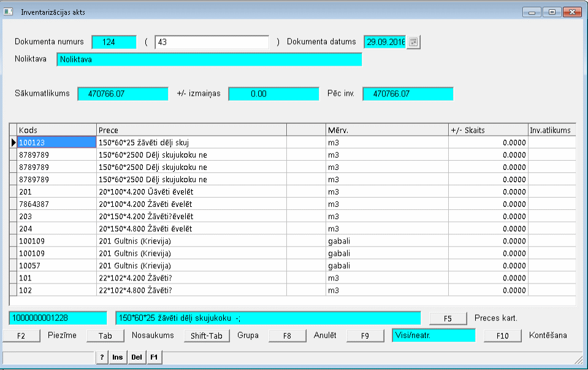Click the question mark button

[x=102, y=357]
